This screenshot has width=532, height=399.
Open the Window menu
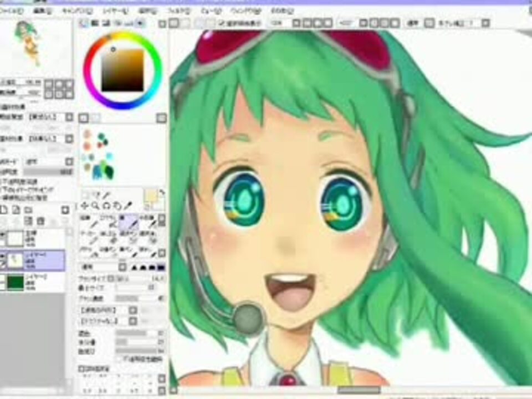point(246,11)
